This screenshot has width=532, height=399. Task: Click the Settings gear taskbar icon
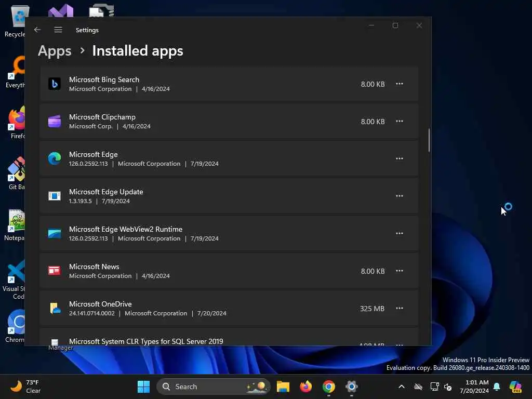point(352,387)
